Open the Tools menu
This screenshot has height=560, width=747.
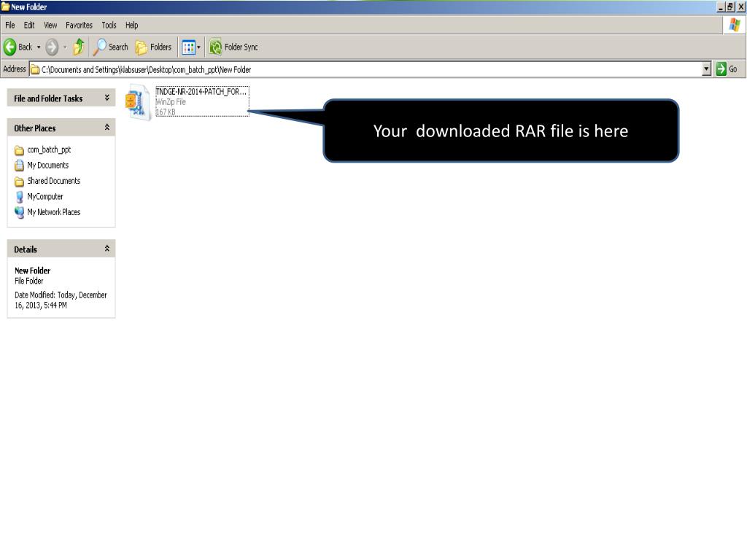(109, 26)
